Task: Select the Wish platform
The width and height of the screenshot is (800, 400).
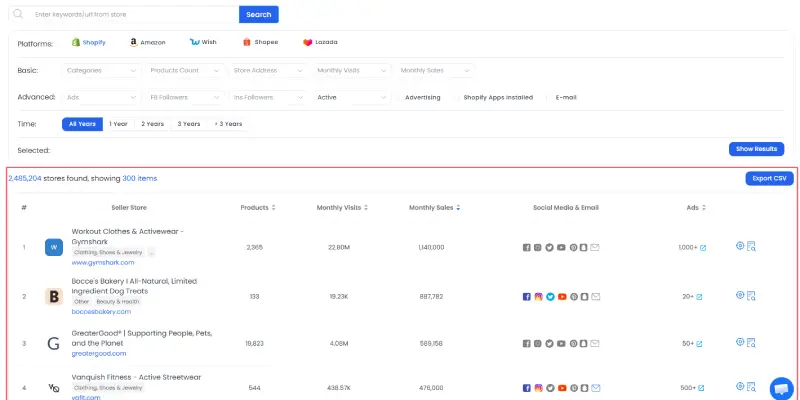Action: (203, 42)
